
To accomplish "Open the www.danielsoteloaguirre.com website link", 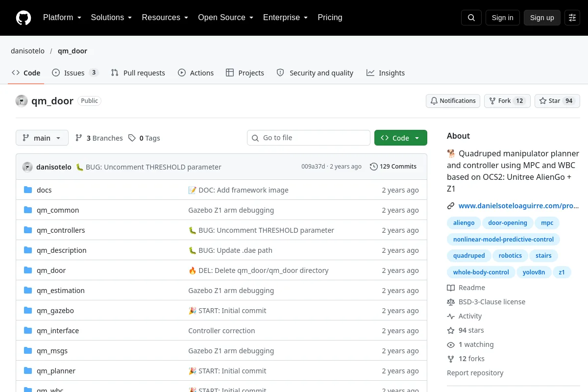I will tap(519, 206).
